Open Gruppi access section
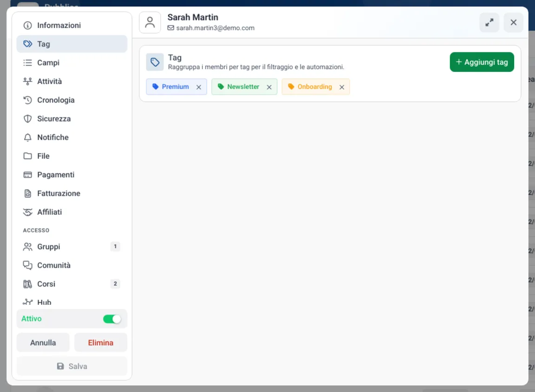535x392 pixels. point(72,247)
